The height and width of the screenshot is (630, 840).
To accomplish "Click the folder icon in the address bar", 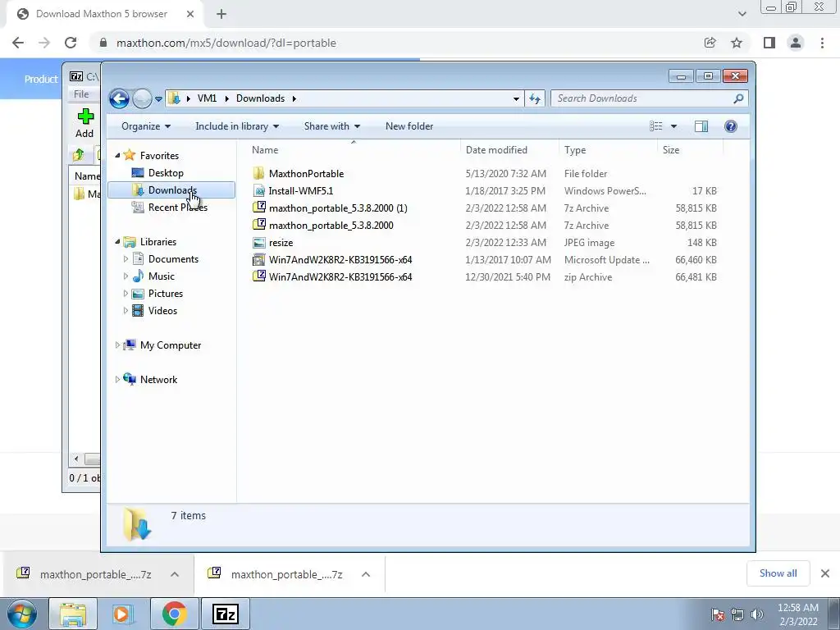I will (174, 98).
